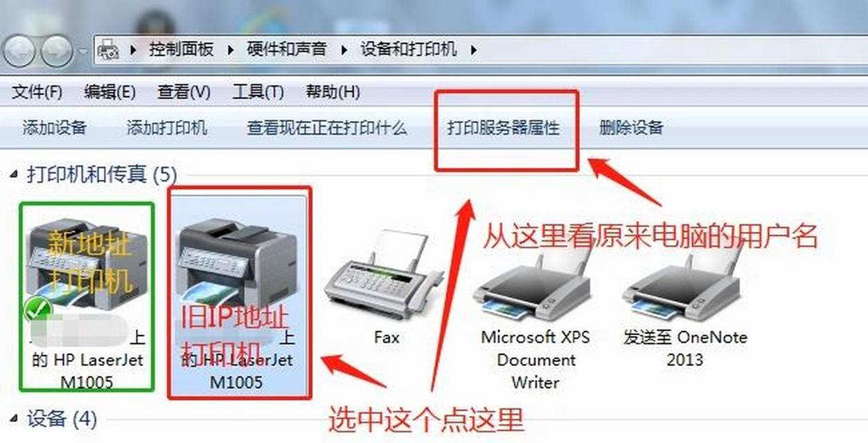
Task: Select default HP LaserJet M1005 in green box
Action: [x=87, y=296]
